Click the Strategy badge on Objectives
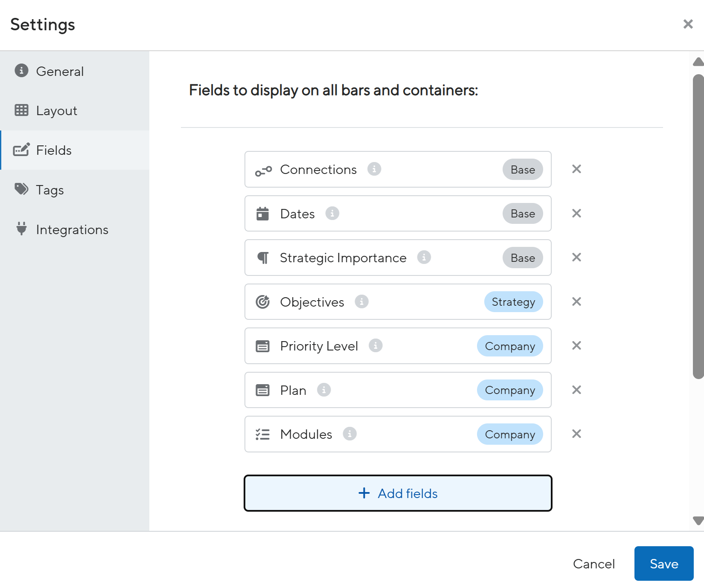Viewport: 704px width, 588px height. coord(513,302)
